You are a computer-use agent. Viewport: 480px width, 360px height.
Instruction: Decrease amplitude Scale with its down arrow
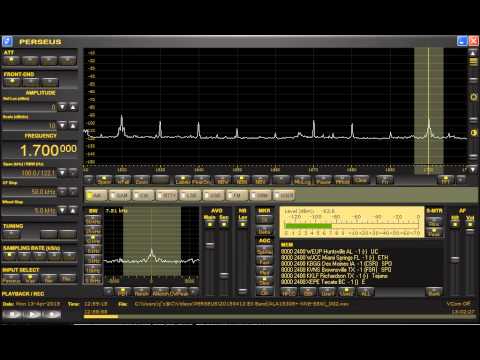pyautogui.click(x=62, y=125)
